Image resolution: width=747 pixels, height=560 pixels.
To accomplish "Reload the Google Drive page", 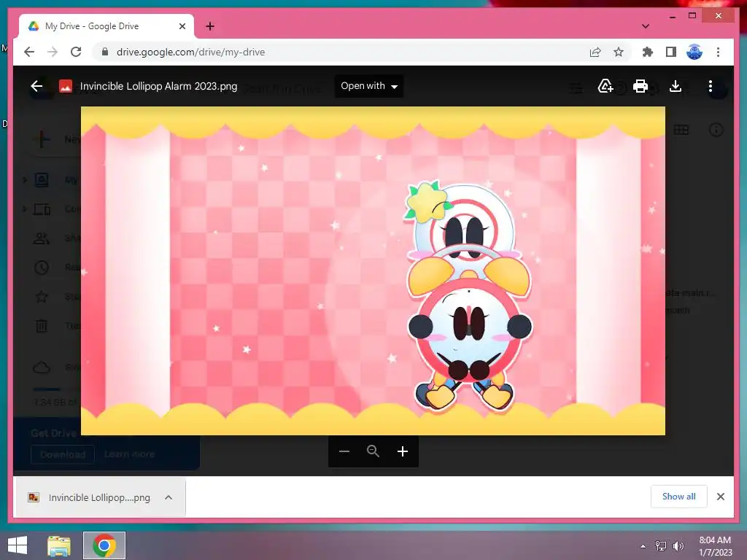I will point(76,52).
